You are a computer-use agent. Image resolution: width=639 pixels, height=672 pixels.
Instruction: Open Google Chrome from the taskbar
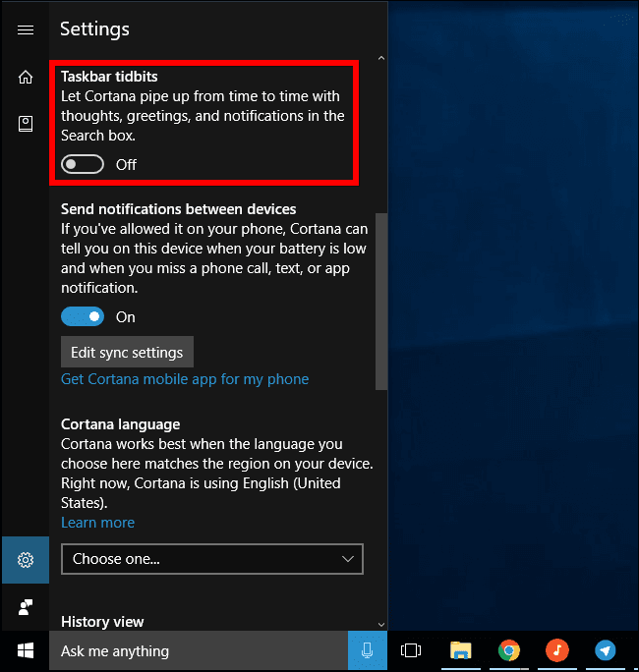click(x=509, y=650)
